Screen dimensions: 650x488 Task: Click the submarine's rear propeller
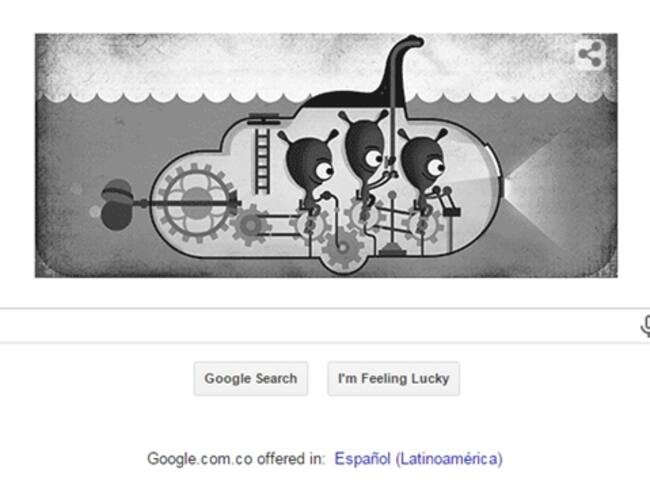click(116, 204)
